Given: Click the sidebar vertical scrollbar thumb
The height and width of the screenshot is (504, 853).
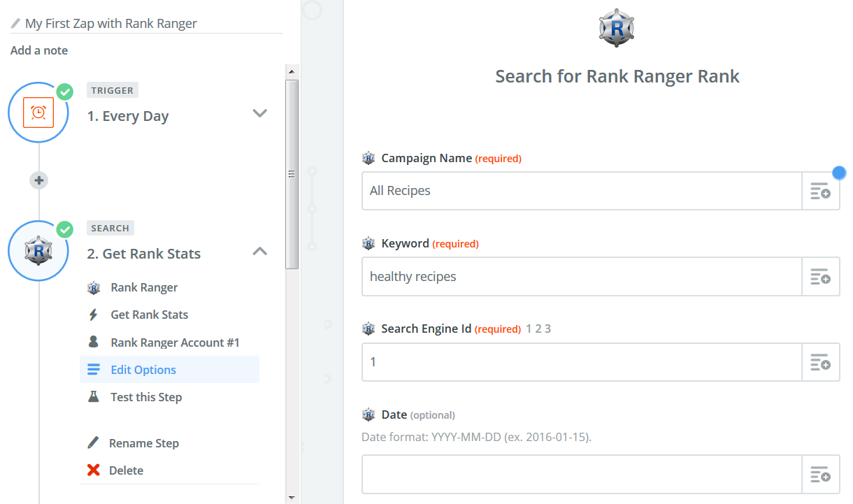Looking at the screenshot, I should (x=292, y=174).
